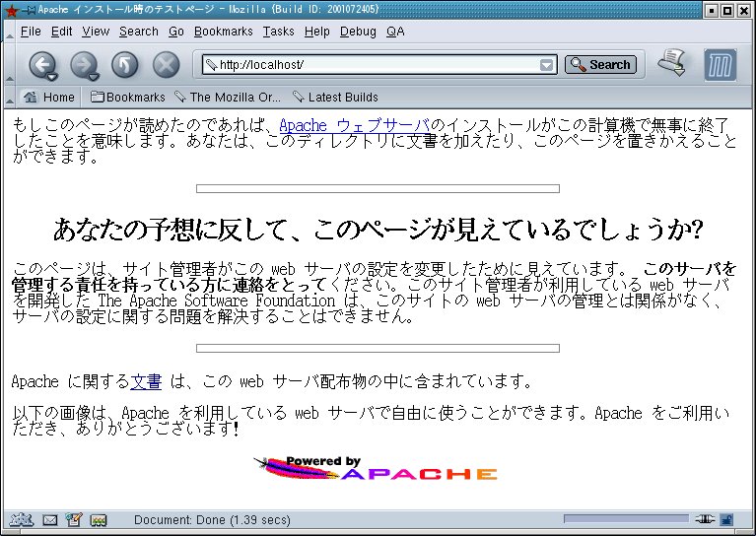Collapse the navigation toolbar grippy

tap(9, 64)
